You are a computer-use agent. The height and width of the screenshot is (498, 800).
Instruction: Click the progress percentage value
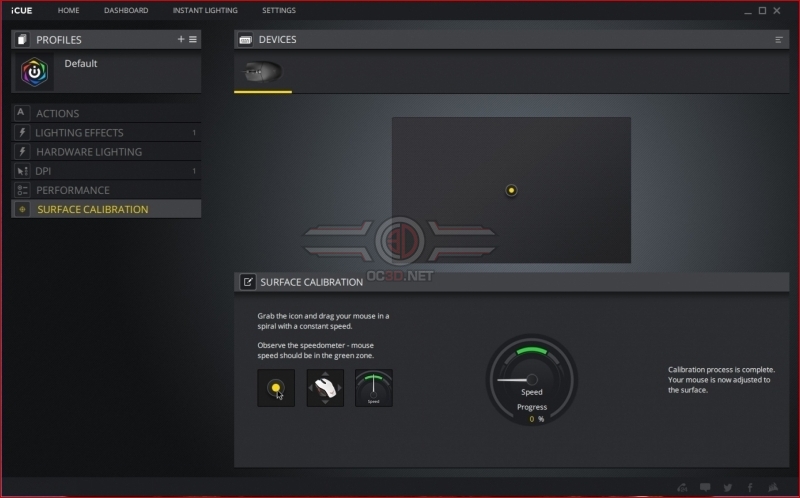click(x=536, y=419)
